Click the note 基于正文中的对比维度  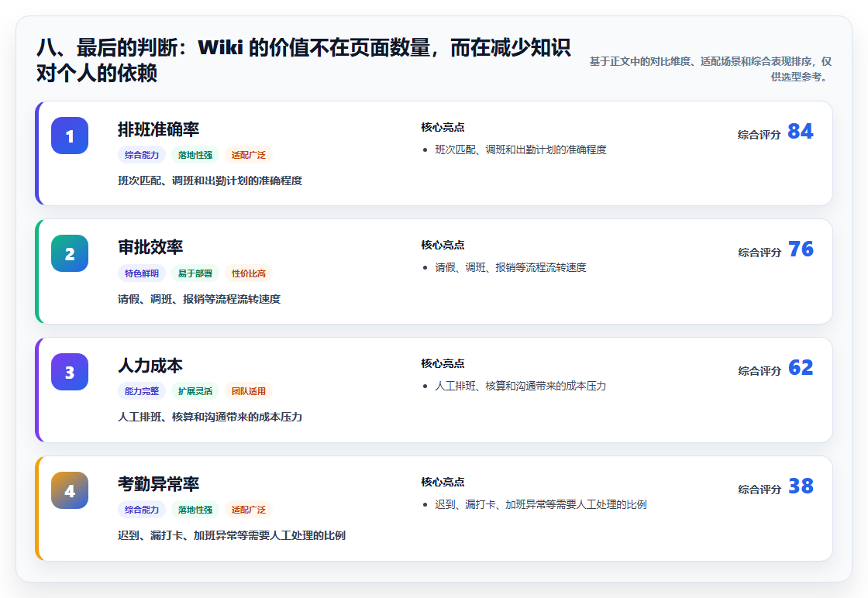tap(710, 69)
